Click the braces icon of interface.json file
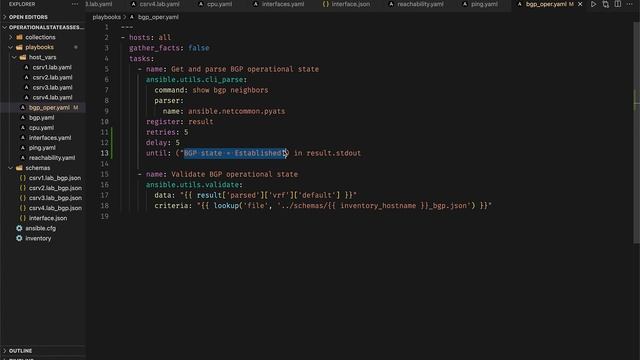The height and width of the screenshot is (360, 640). [23, 218]
